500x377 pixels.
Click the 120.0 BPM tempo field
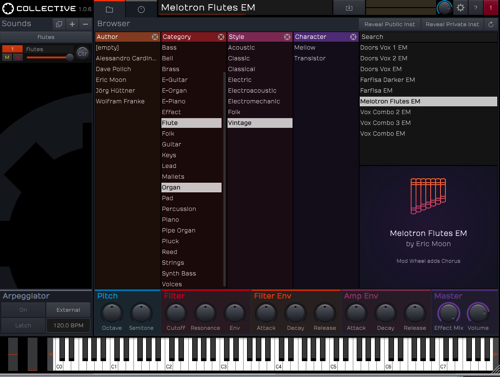tap(68, 325)
